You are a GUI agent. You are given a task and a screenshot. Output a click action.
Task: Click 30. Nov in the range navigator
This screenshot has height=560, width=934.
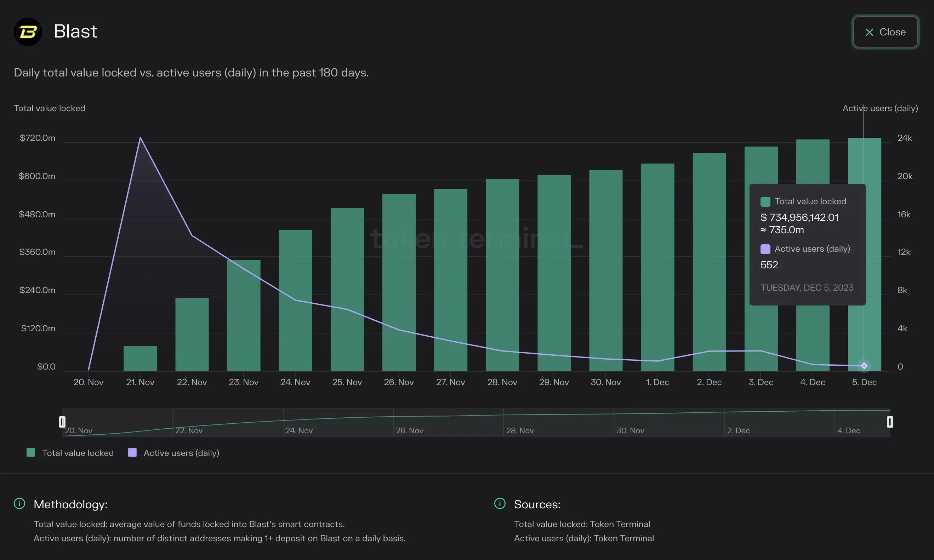tap(630, 430)
